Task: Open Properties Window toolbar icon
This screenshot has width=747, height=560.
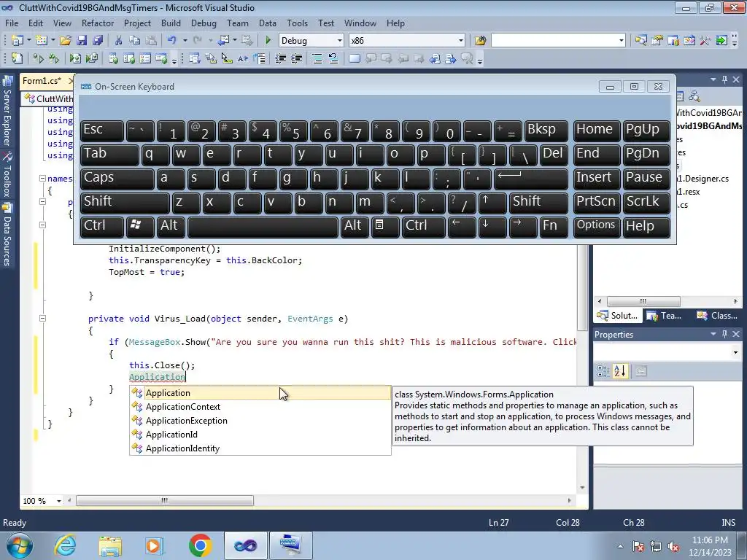Action: pyautogui.click(x=657, y=41)
